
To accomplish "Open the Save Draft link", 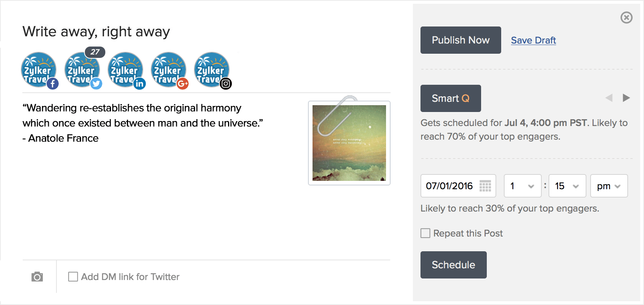I will tap(533, 40).
